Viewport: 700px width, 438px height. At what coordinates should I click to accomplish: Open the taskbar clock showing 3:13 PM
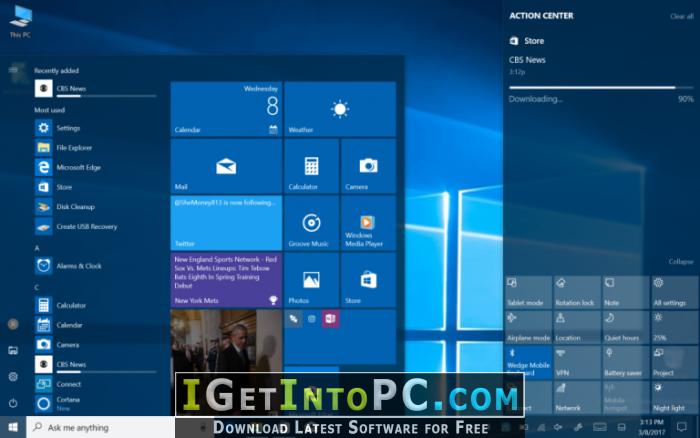pos(652,427)
